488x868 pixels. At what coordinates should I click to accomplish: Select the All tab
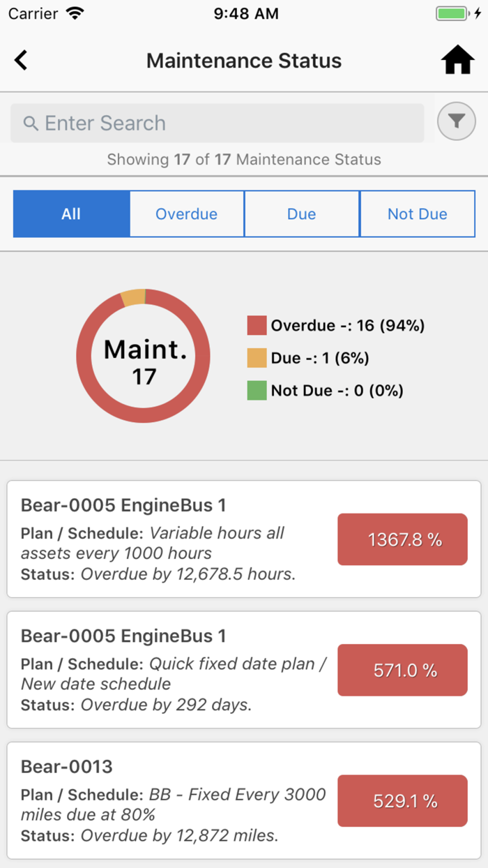pyautogui.click(x=71, y=214)
